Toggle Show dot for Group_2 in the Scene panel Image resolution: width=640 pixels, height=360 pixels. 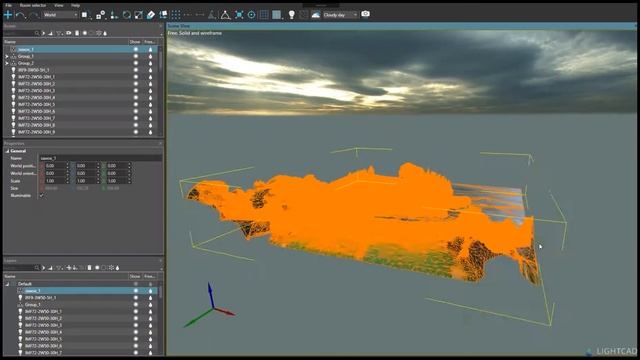136,63
